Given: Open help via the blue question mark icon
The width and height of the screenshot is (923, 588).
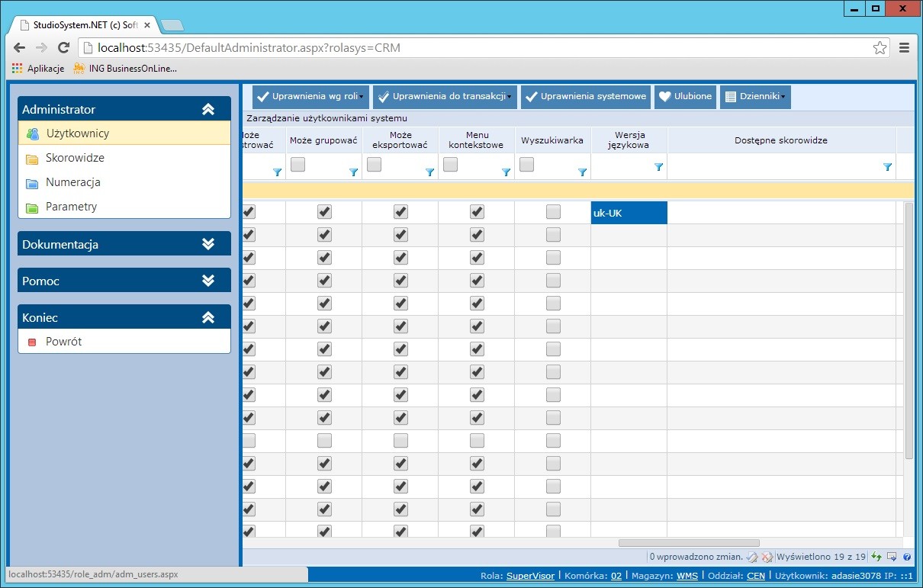Looking at the screenshot, I should [x=907, y=557].
